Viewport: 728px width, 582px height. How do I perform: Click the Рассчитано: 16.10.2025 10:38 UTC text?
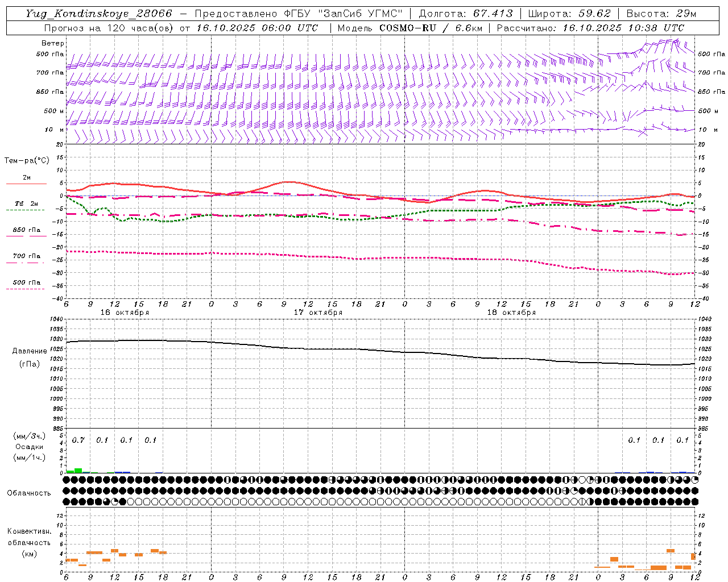590,28
